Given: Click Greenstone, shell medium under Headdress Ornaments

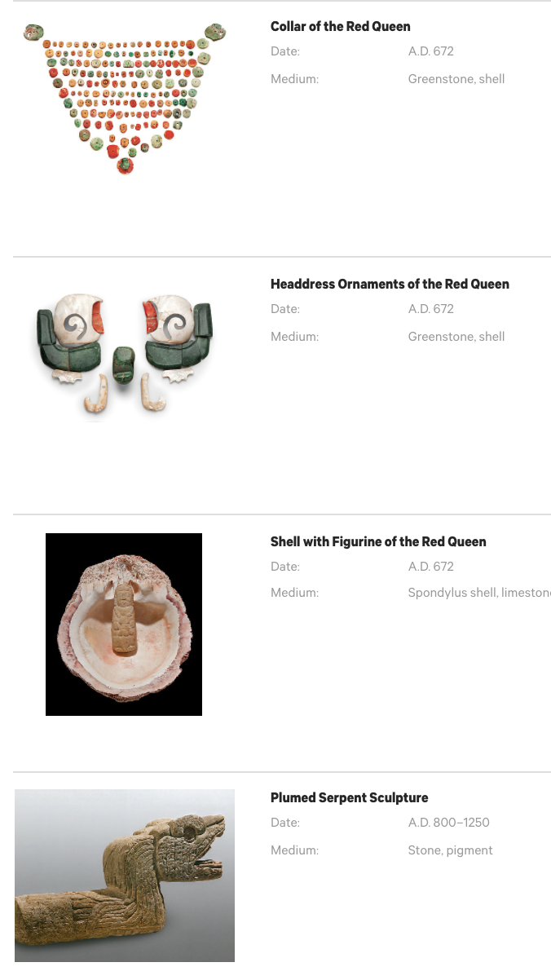Looking at the screenshot, I should point(456,337).
